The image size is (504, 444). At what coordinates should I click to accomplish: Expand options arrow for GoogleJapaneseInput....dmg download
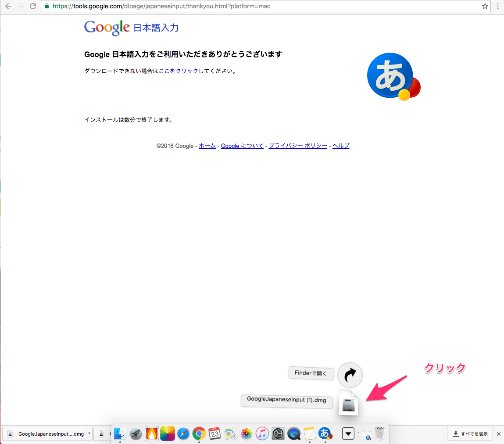coord(89,434)
